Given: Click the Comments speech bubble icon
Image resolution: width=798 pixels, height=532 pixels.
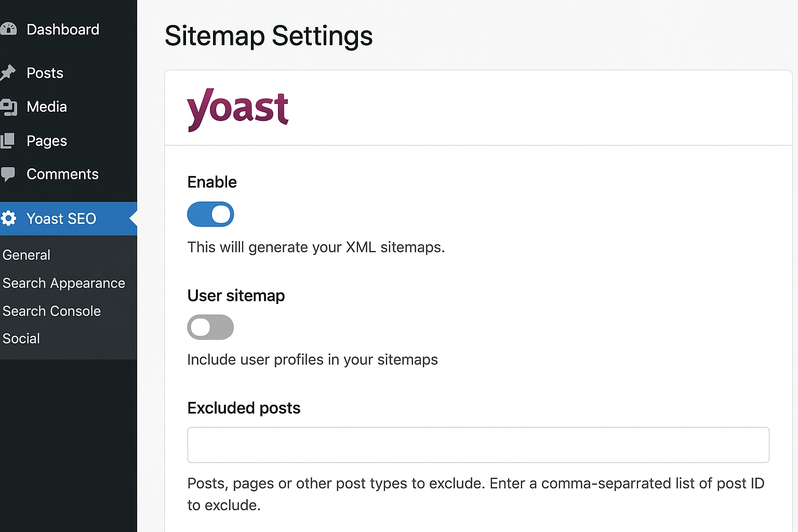Looking at the screenshot, I should pos(7,174).
